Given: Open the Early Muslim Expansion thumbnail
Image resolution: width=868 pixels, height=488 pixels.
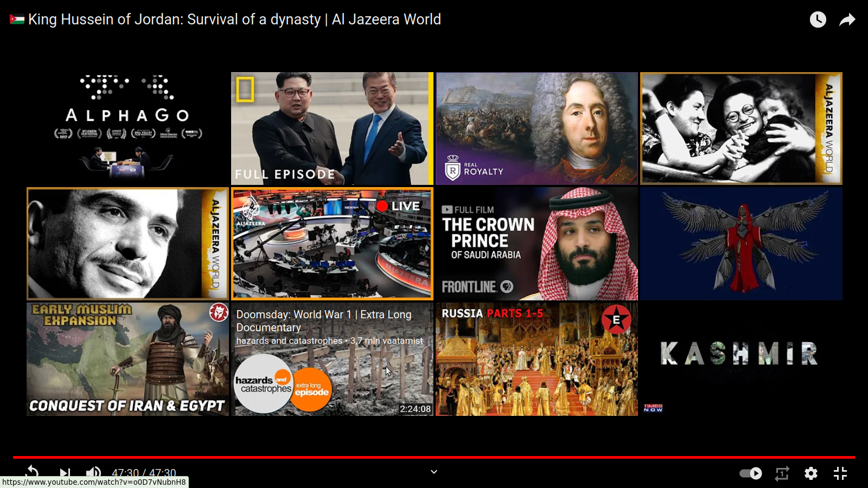Looking at the screenshot, I should [x=127, y=359].
